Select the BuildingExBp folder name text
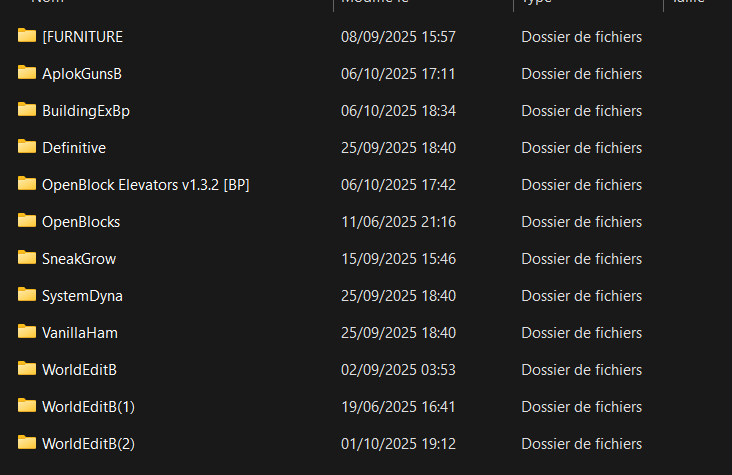 coord(86,111)
